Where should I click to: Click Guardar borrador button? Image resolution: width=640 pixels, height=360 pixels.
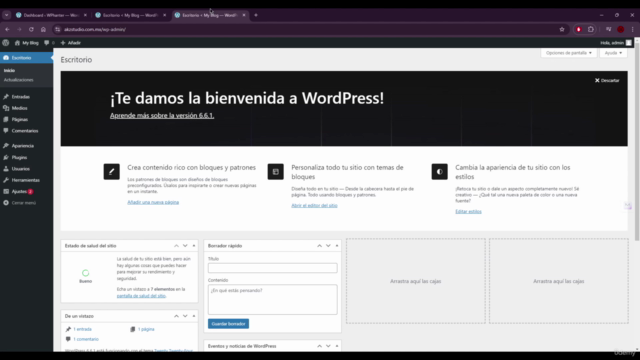click(x=228, y=324)
